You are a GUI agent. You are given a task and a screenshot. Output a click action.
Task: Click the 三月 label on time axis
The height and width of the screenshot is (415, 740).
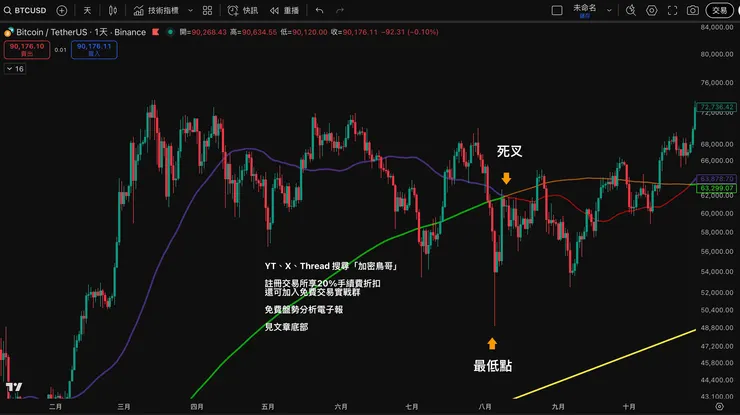[124, 407]
